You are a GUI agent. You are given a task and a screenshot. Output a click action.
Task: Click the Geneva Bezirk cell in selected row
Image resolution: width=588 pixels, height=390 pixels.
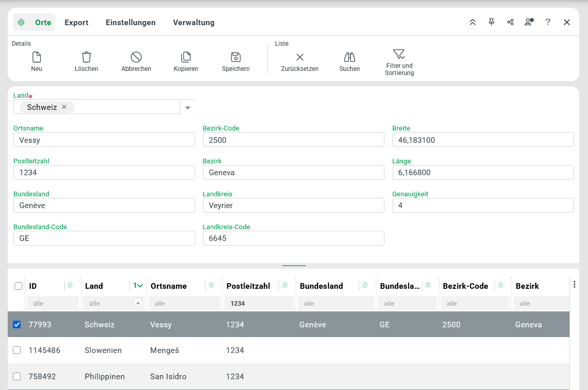[x=528, y=325]
